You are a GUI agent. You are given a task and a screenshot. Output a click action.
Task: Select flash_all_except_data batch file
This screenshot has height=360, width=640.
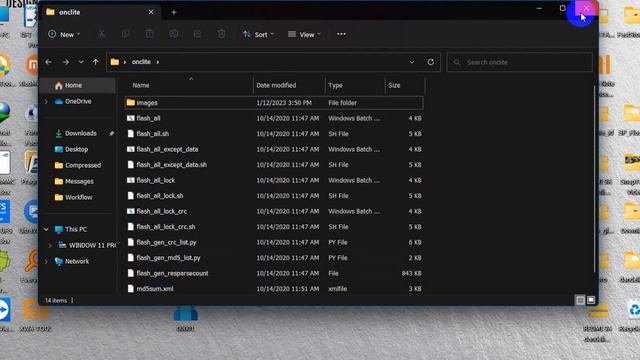[x=273, y=149]
